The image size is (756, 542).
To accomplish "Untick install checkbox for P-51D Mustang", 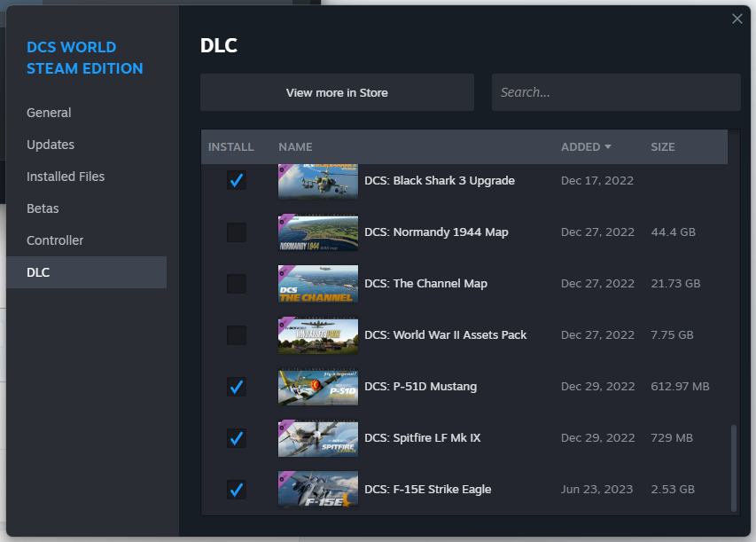I will [x=237, y=387].
